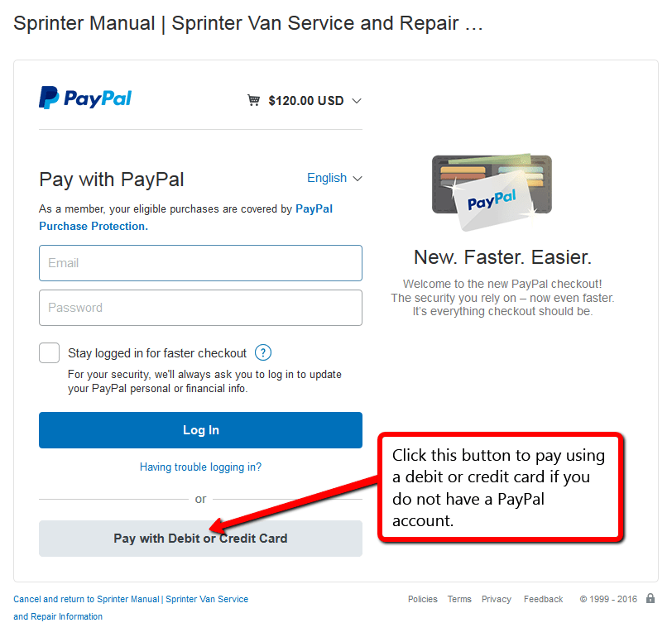Click the PayPal logo
Viewport: 672px width, 637px height.
85,98
